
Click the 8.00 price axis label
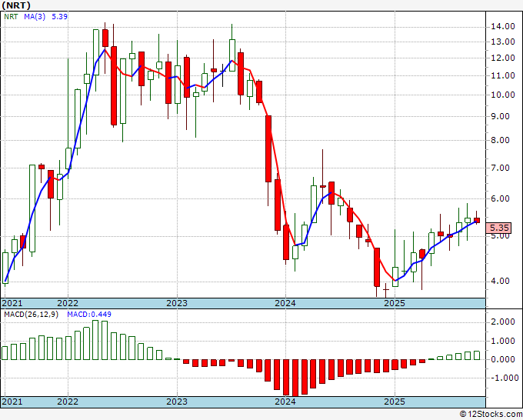tap(501, 141)
